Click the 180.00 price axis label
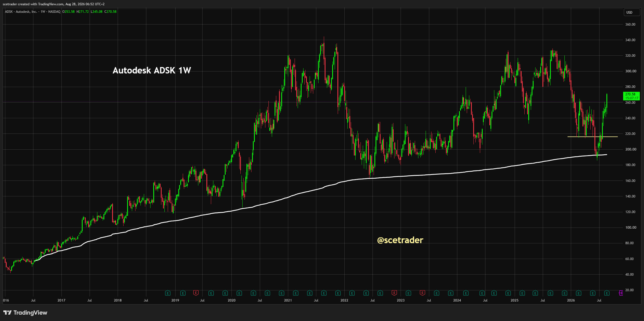The width and height of the screenshot is (644, 321). click(630, 165)
